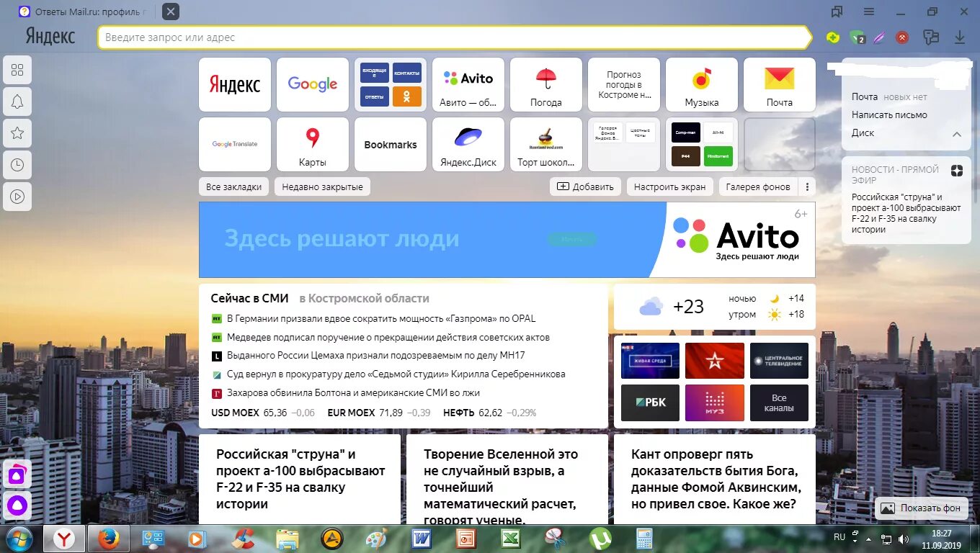Open the Яндекс tile
Viewport: 980px width, 553px height.
pyautogui.click(x=235, y=85)
